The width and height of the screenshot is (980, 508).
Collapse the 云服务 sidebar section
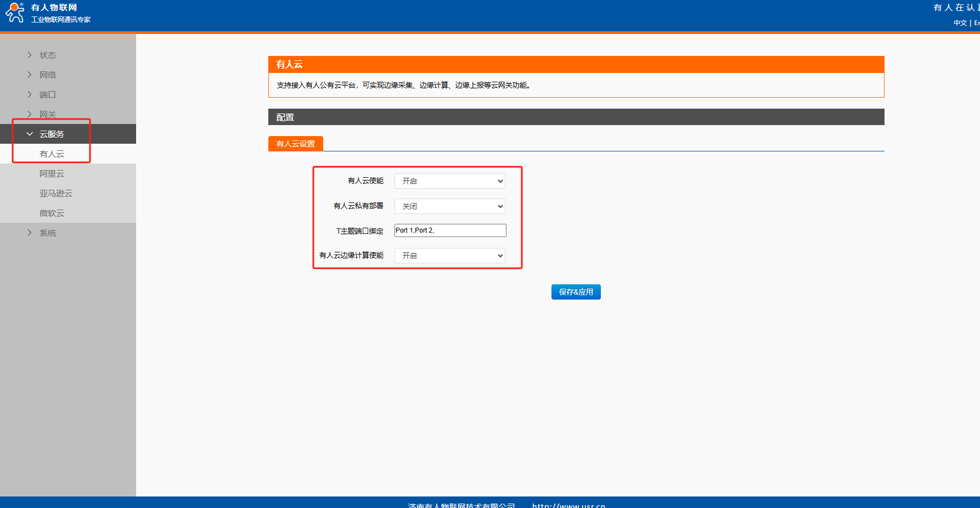(x=51, y=134)
